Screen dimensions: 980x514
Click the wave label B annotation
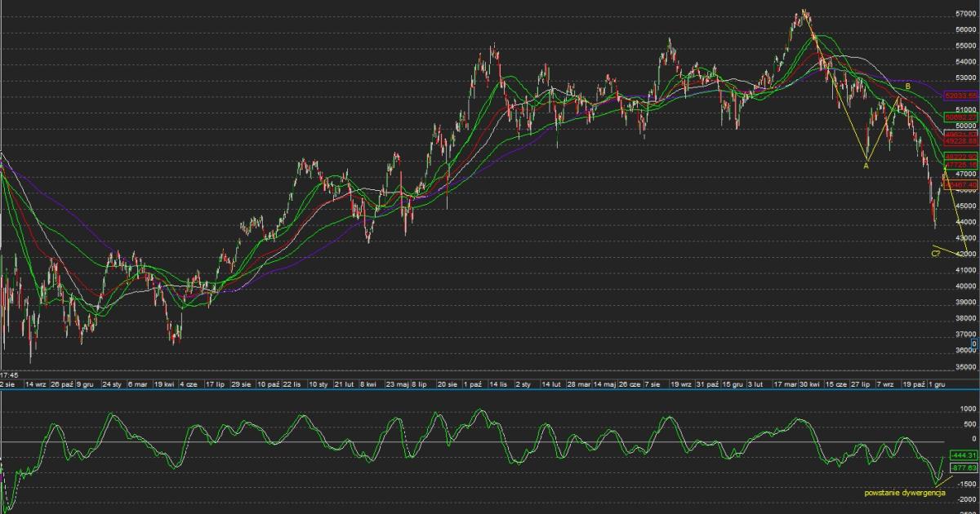[x=907, y=86]
